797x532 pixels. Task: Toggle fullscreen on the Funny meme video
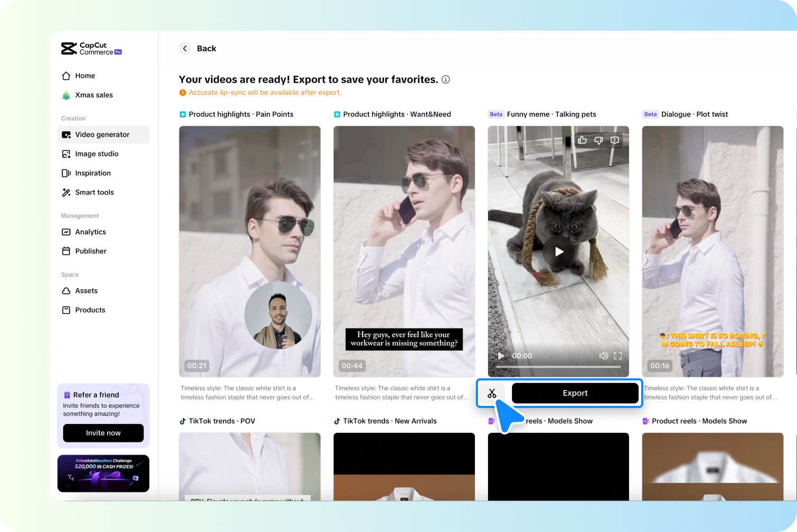click(618, 356)
